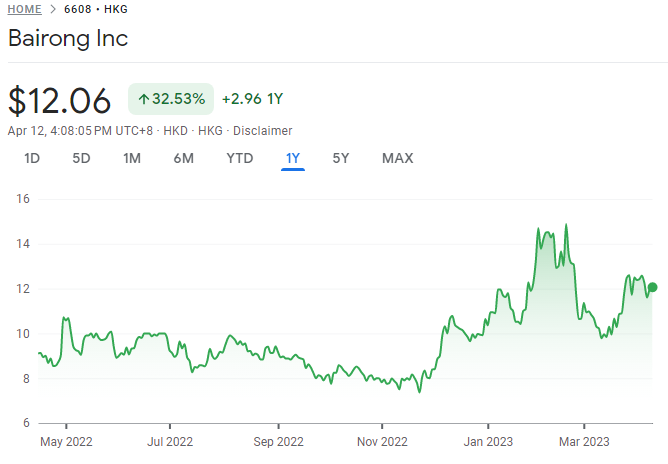This screenshot has width=668, height=464.
Task: Click the Jan 2023 axis label
Action: point(488,442)
